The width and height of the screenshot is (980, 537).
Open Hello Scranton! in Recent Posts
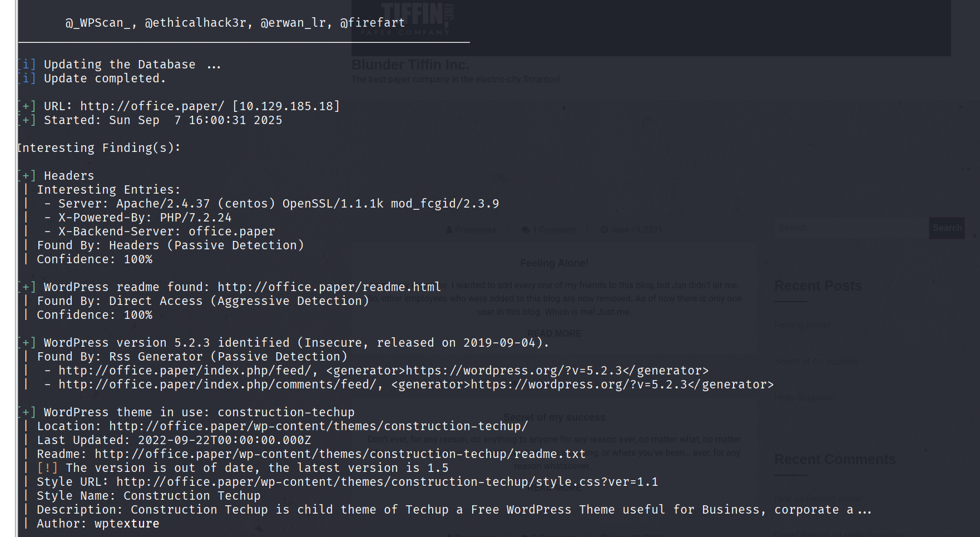pyautogui.click(x=804, y=397)
